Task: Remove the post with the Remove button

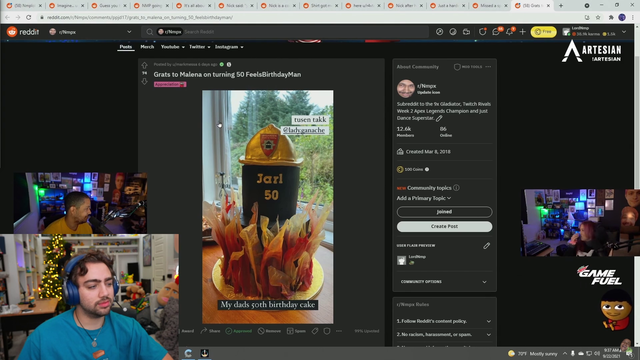Action: 269,331
